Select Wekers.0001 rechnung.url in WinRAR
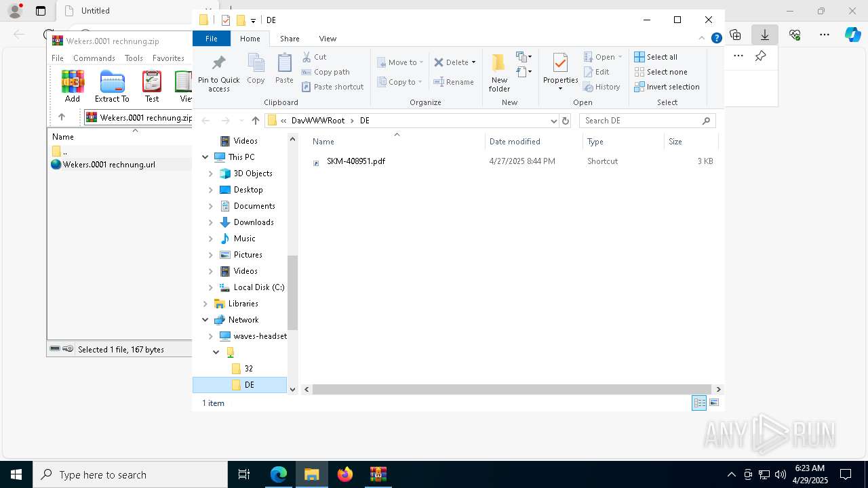 point(108,165)
